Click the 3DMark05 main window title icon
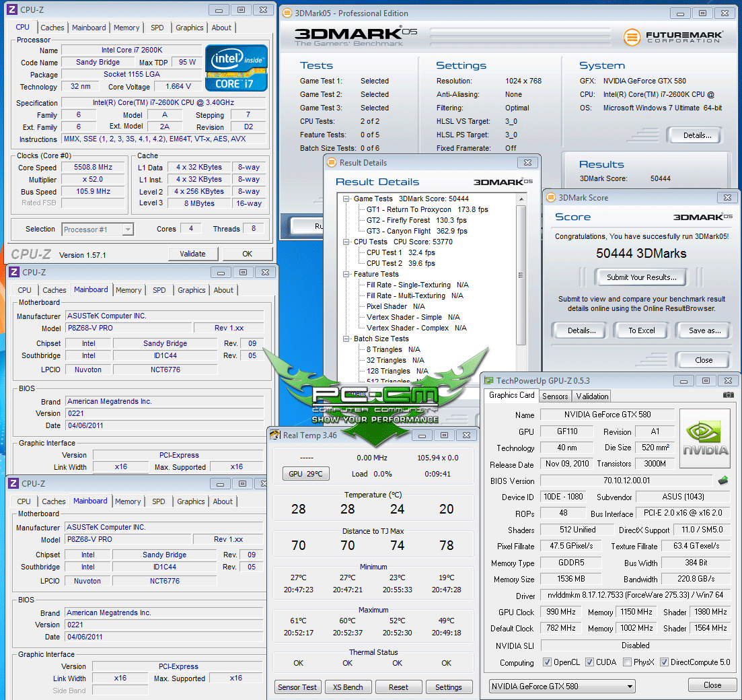The height and width of the screenshot is (700, 742). (287, 13)
